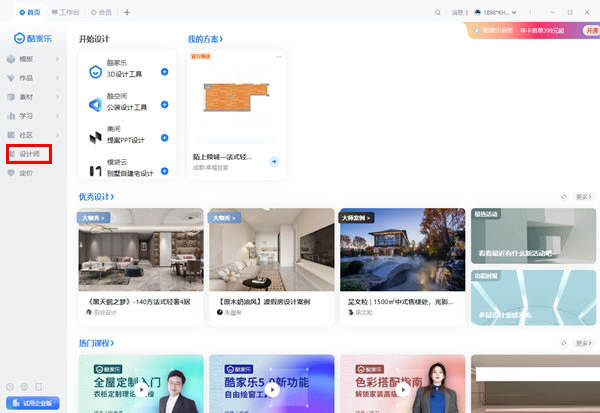Click the 酷空间 公装设计工具 icon
The width and height of the screenshot is (600, 413).
click(x=95, y=104)
